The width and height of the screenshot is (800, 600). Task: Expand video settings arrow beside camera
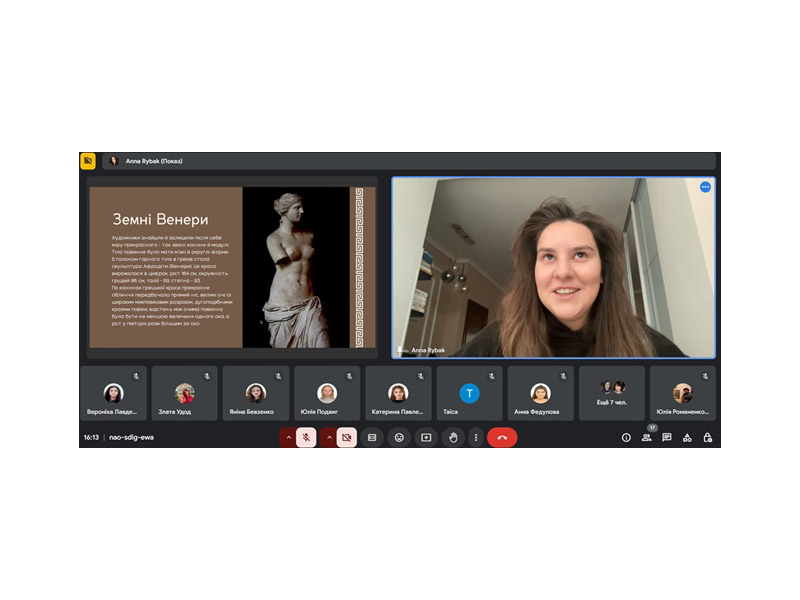(x=328, y=437)
